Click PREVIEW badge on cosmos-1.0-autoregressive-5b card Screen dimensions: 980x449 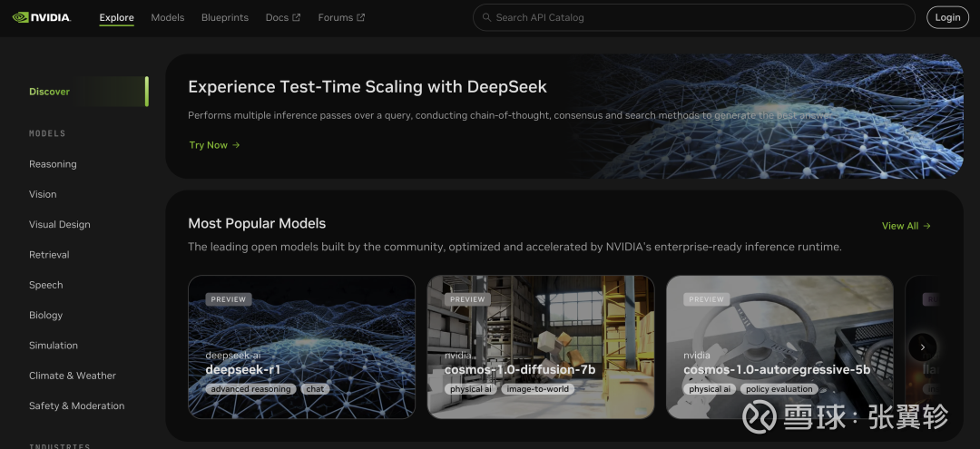(706, 299)
